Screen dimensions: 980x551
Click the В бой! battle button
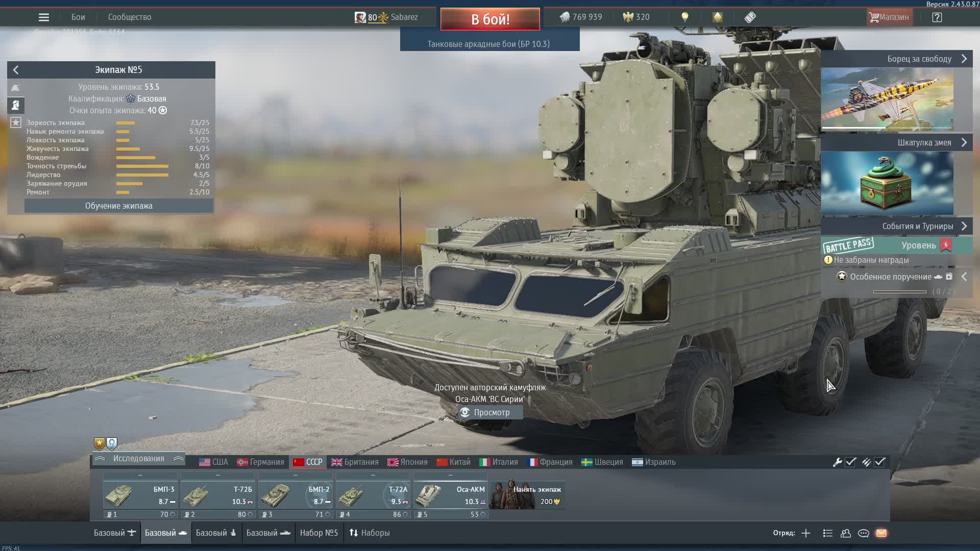490,19
